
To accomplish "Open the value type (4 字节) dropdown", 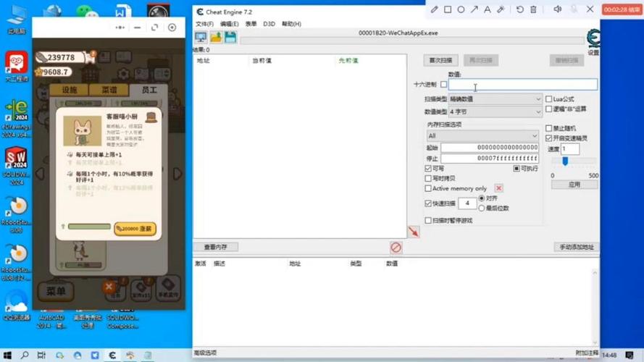I will [x=495, y=111].
